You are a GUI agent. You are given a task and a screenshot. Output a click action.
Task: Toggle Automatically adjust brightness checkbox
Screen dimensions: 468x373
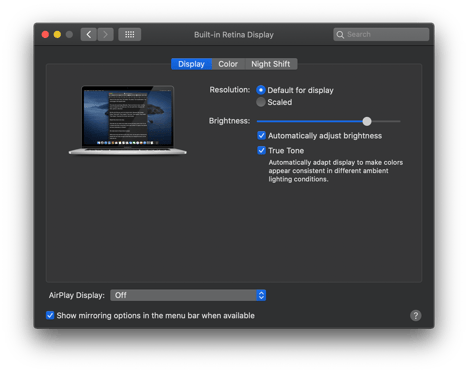pyautogui.click(x=262, y=135)
